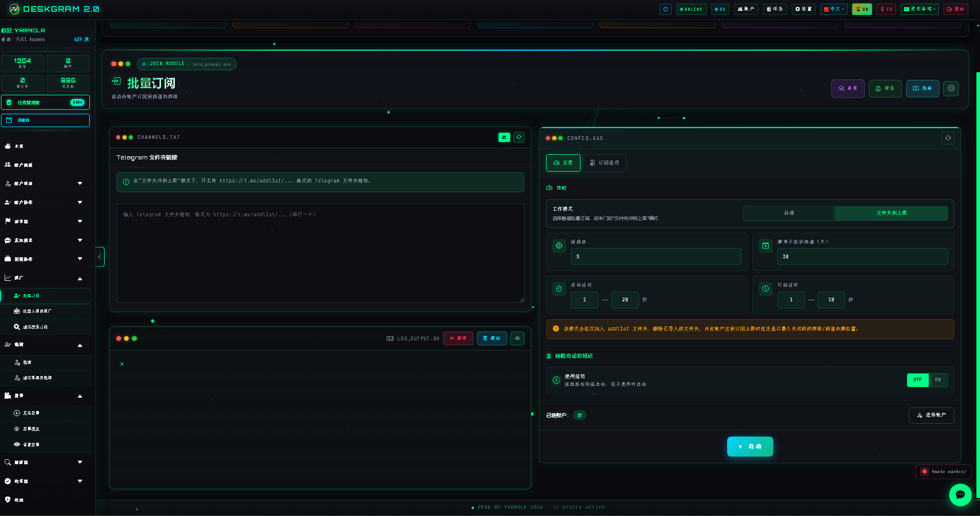Click the DESKGRAM 2.0 logo
Viewport: 980px width, 516px height.
click(54, 9)
